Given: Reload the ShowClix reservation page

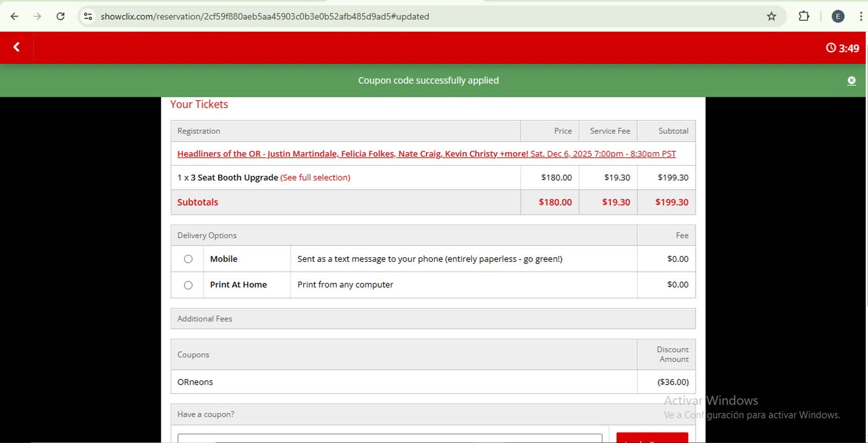Looking at the screenshot, I should 61,16.
